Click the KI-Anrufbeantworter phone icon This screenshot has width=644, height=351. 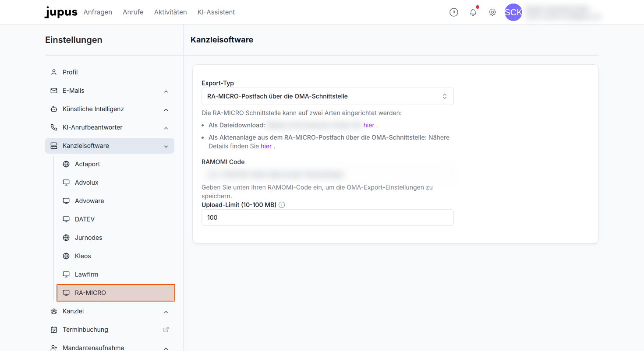click(x=54, y=127)
